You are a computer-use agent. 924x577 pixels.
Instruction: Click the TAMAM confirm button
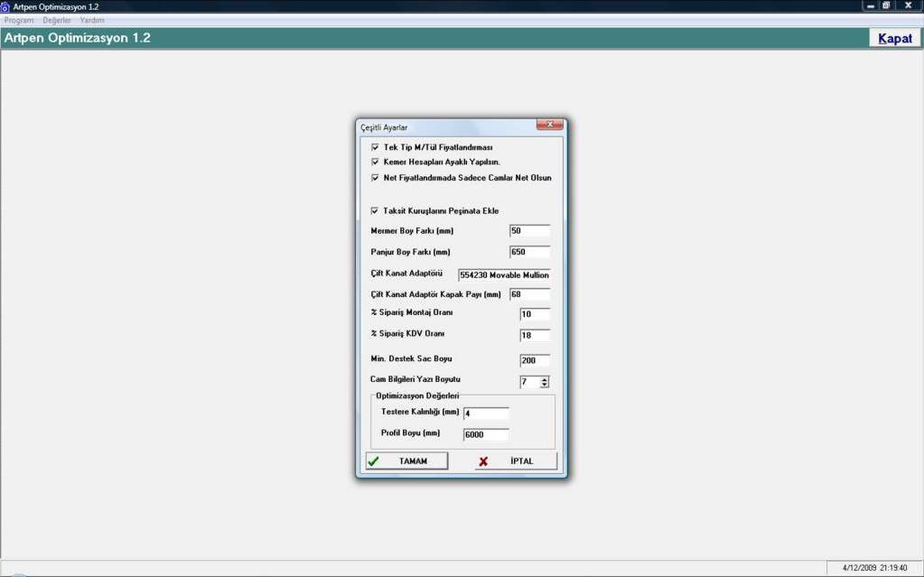pos(406,461)
